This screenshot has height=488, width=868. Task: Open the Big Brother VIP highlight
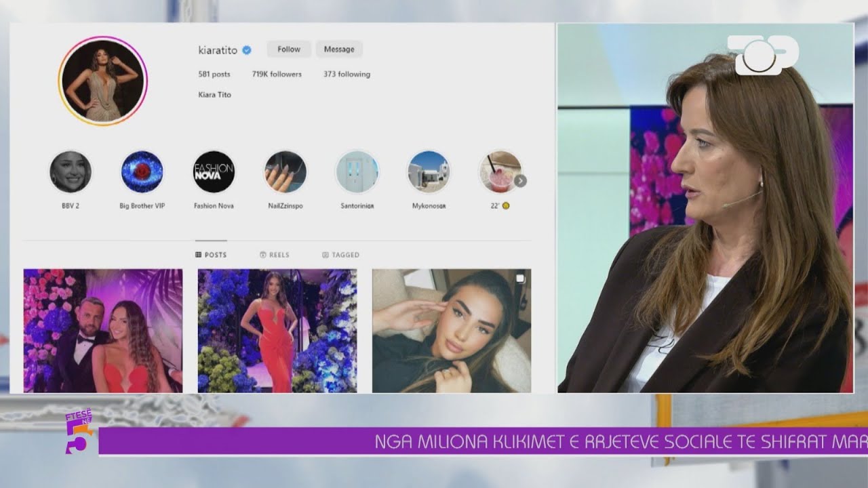142,172
